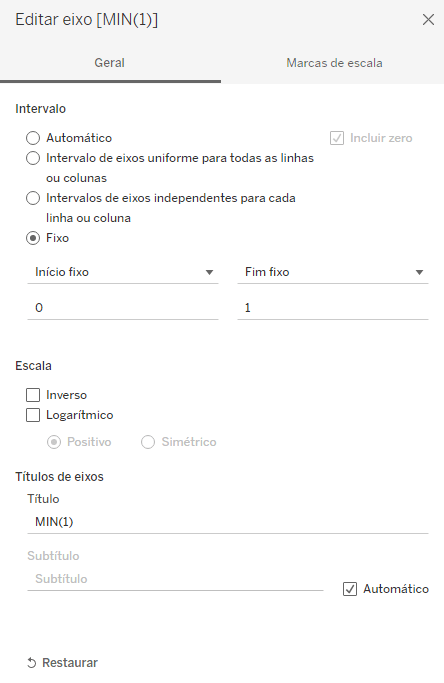Select the Automático interval radio button
This screenshot has width=444, height=683.
[x=33, y=138]
